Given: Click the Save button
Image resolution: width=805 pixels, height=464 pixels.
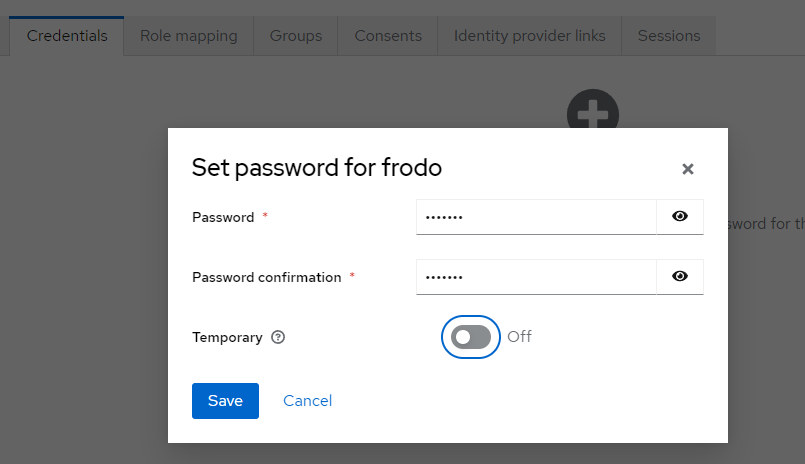Looking at the screenshot, I should 225,401.
